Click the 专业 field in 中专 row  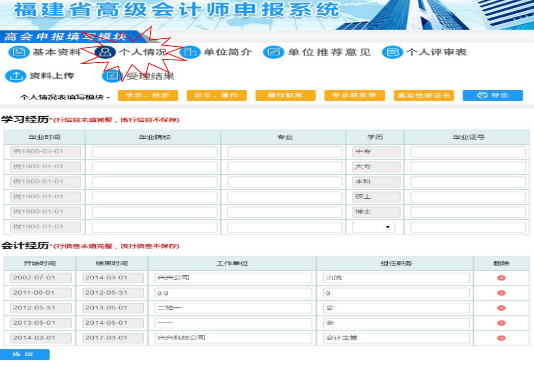point(285,152)
